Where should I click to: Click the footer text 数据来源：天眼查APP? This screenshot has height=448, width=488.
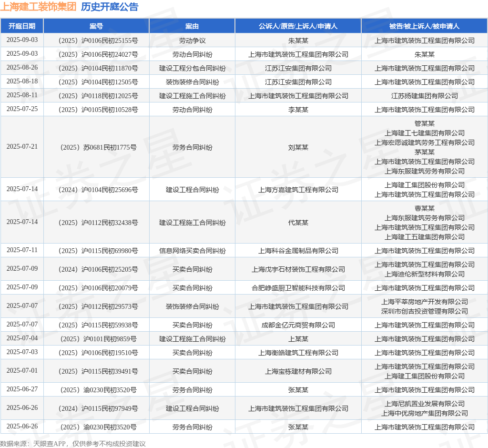[33, 444]
